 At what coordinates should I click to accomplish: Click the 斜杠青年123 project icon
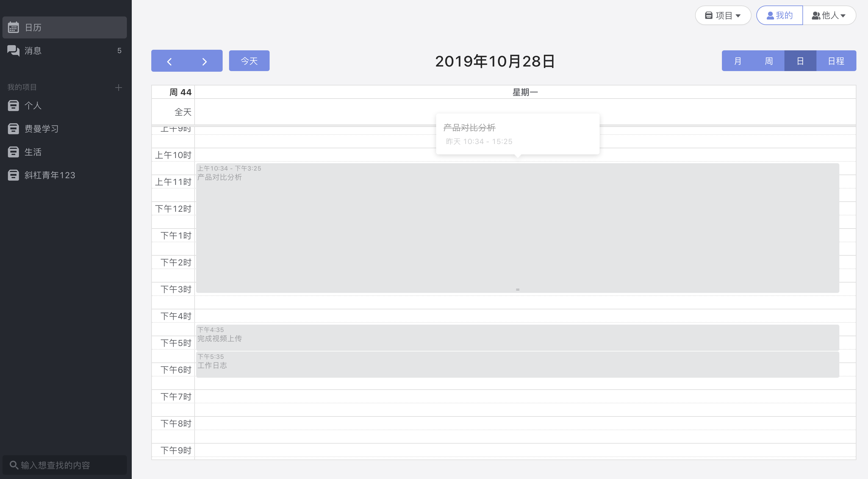tap(13, 175)
